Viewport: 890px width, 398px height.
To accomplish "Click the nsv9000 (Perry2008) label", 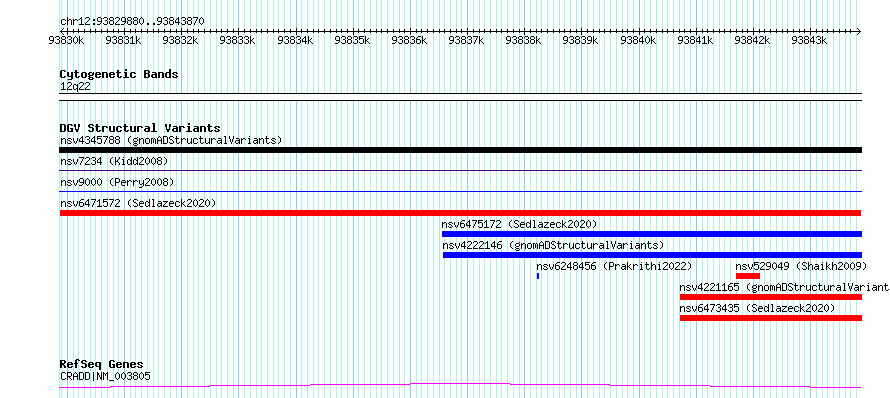I will coord(117,182).
